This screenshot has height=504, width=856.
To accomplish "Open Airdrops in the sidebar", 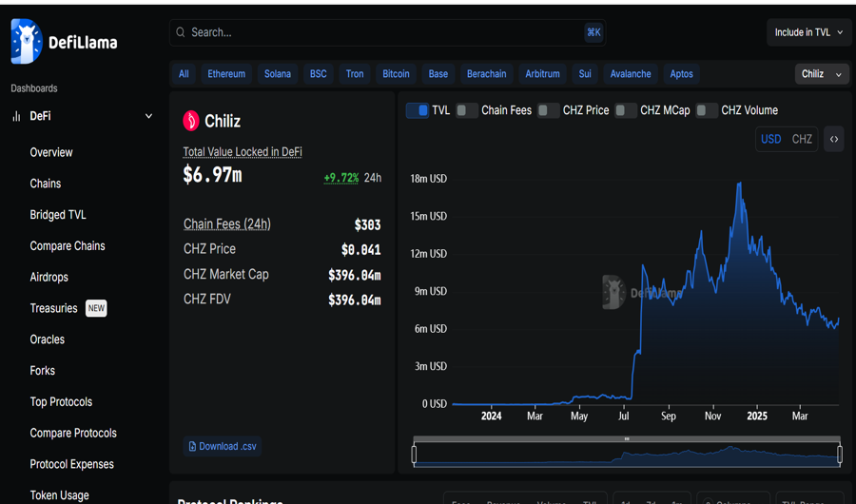I will pos(49,277).
